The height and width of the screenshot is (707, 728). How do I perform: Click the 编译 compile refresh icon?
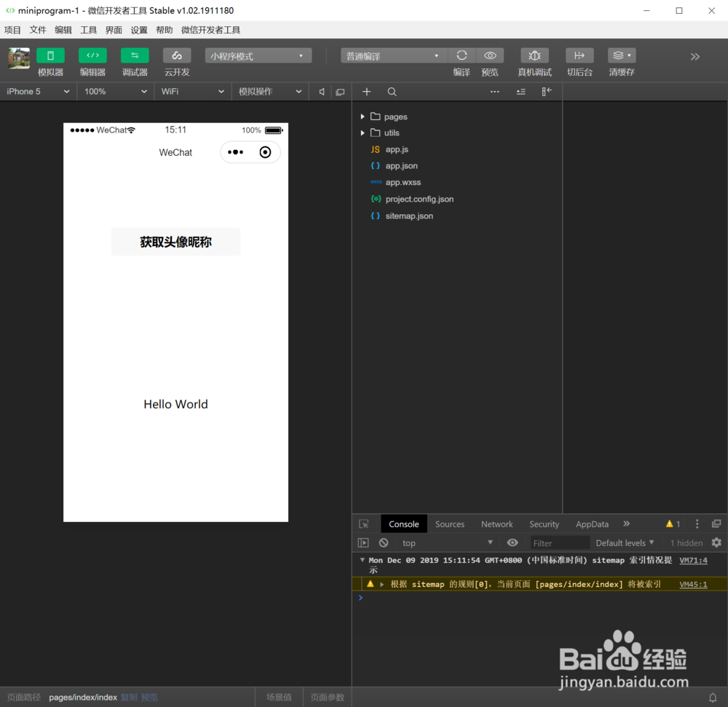point(462,56)
